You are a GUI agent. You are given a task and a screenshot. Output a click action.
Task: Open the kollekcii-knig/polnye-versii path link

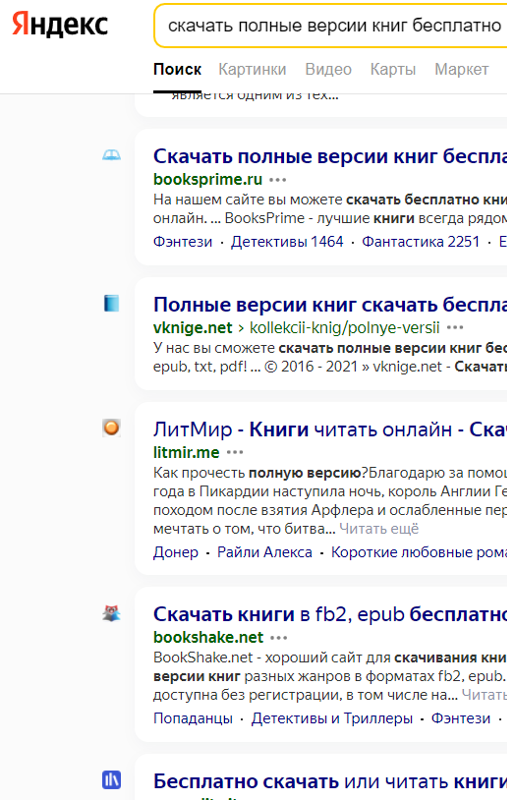[344, 328]
